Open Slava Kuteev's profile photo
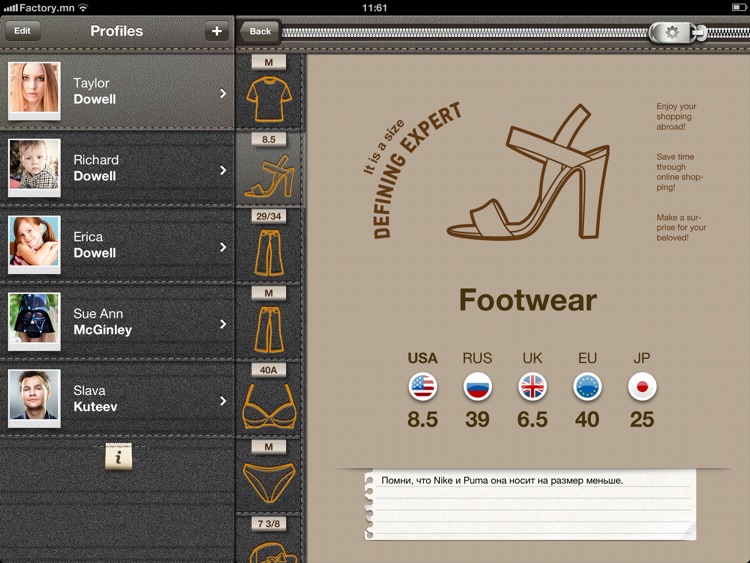The image size is (750, 563). pos(34,398)
